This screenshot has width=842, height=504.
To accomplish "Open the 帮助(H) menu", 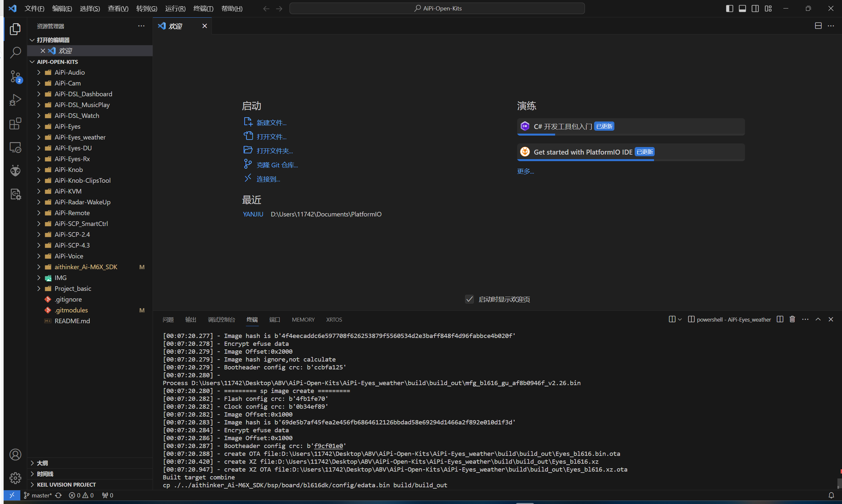I will tap(232, 9).
